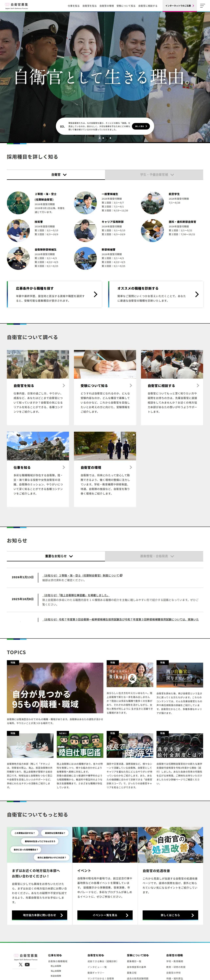210x980 pixels.
Task: Click the chevron on the 受験について知る photo card
Action: (x=131, y=385)
